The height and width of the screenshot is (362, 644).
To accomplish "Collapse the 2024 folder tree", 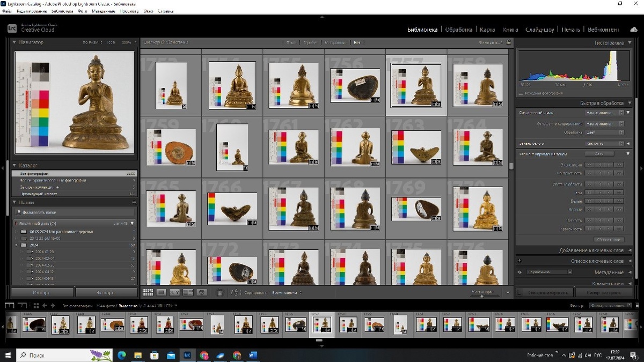I will coord(17,245).
